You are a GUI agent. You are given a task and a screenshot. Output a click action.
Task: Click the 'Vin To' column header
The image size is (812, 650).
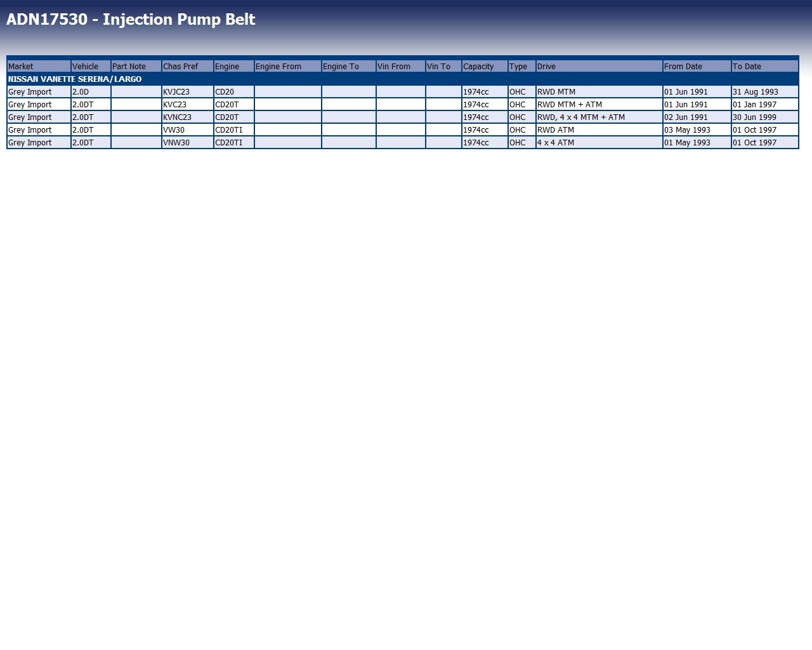click(x=444, y=66)
